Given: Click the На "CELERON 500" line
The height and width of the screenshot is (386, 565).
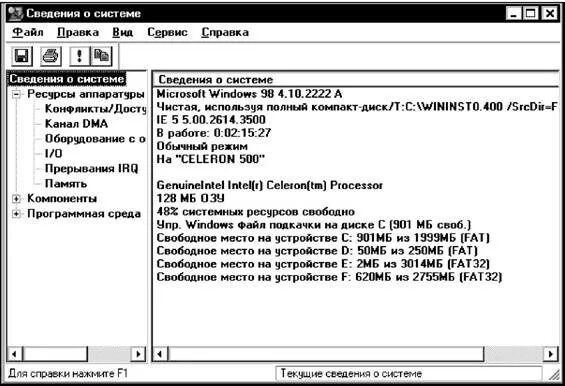Looking at the screenshot, I should tap(210, 159).
